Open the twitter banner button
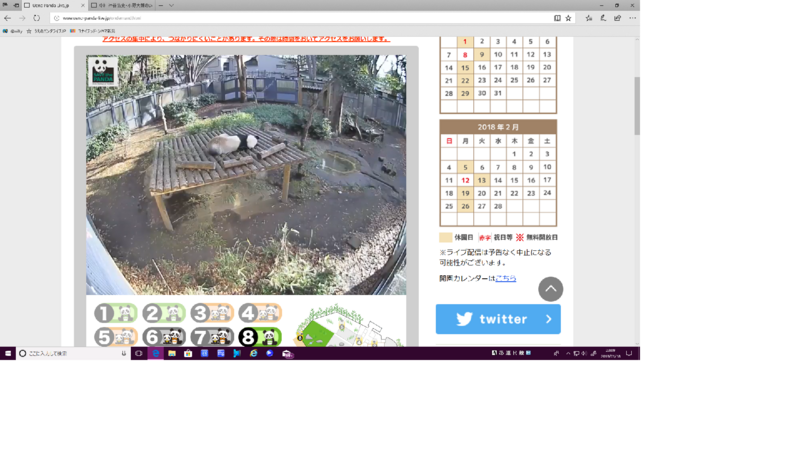The height and width of the screenshot is (450, 800). pyautogui.click(x=498, y=319)
